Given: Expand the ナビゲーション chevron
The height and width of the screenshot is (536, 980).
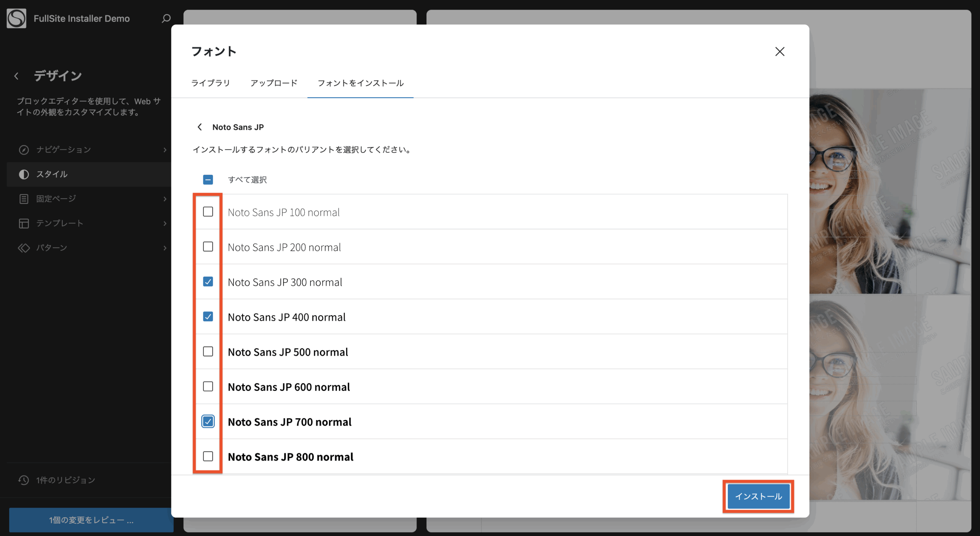Looking at the screenshot, I should click(x=165, y=150).
